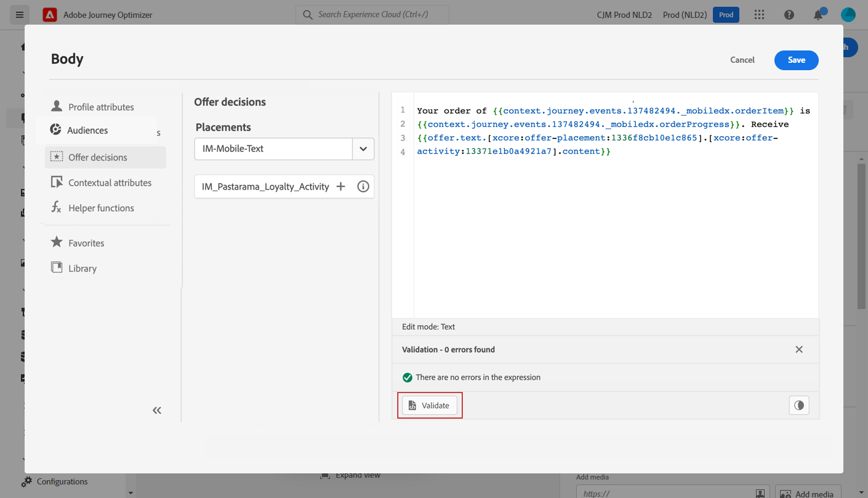Toggle editor dark theme contrast icon
The height and width of the screenshot is (498, 868).
point(798,406)
